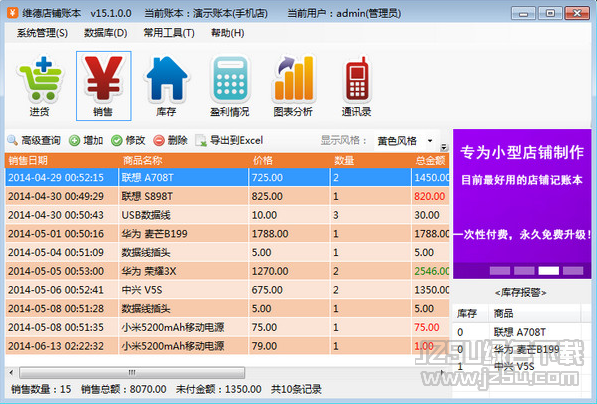Export records with 导出到Excel

[x=229, y=141]
